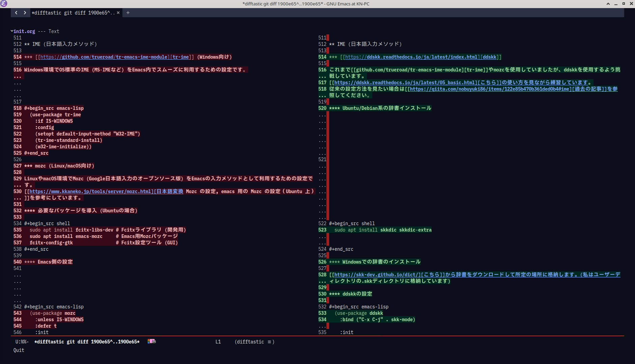The width and height of the screenshot is (635, 364).
Task: Click the U:%%- buffer status indicator
Action: [x=22, y=342]
